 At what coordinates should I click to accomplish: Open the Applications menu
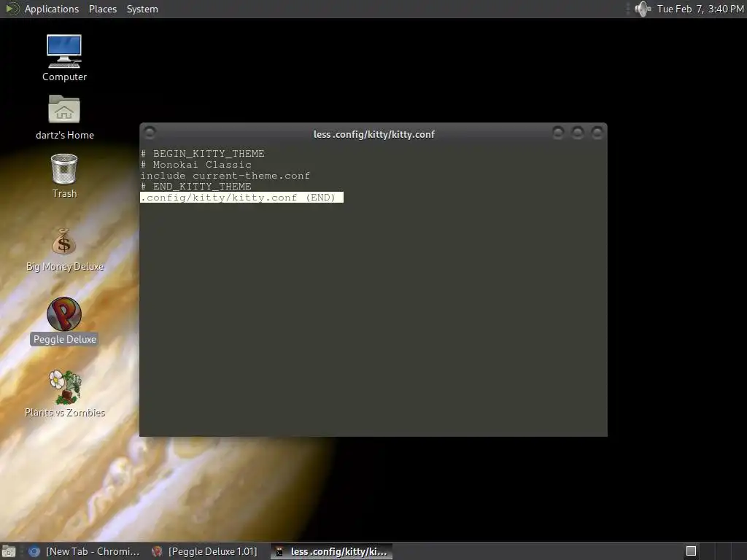(52, 9)
